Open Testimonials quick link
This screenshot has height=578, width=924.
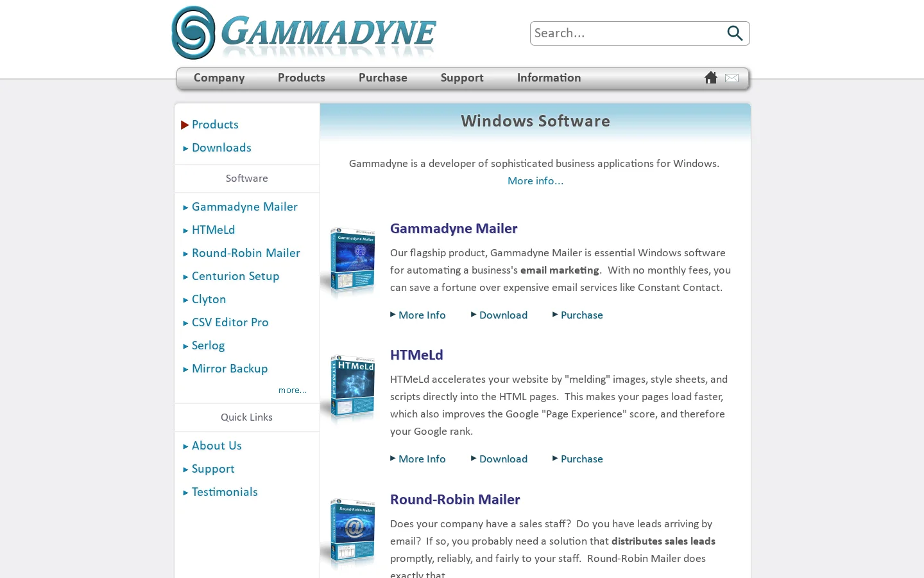225,492
